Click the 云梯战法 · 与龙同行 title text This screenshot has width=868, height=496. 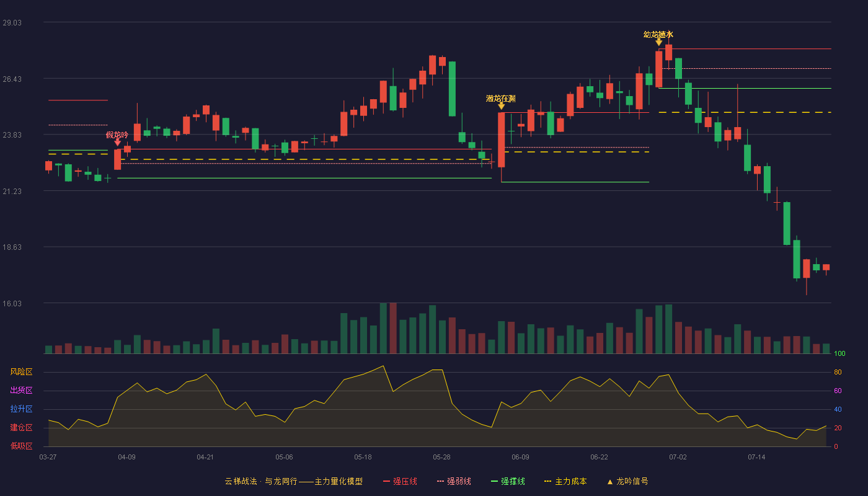pos(261,481)
